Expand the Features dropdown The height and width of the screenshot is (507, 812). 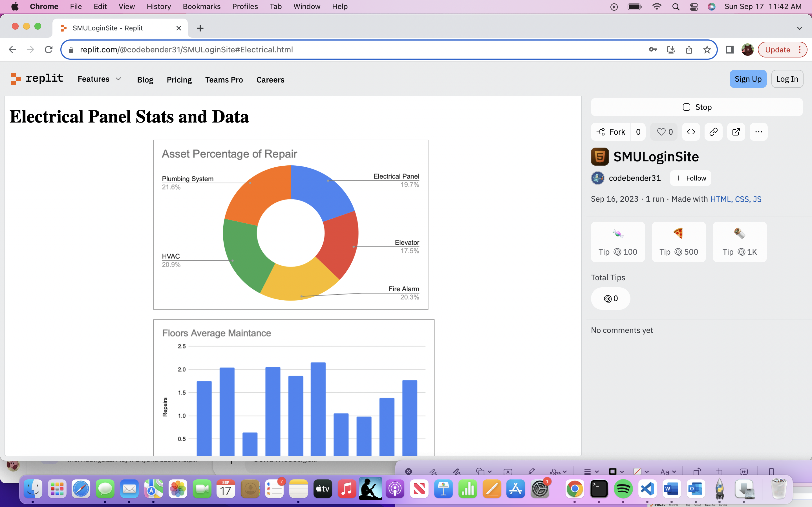tap(99, 79)
